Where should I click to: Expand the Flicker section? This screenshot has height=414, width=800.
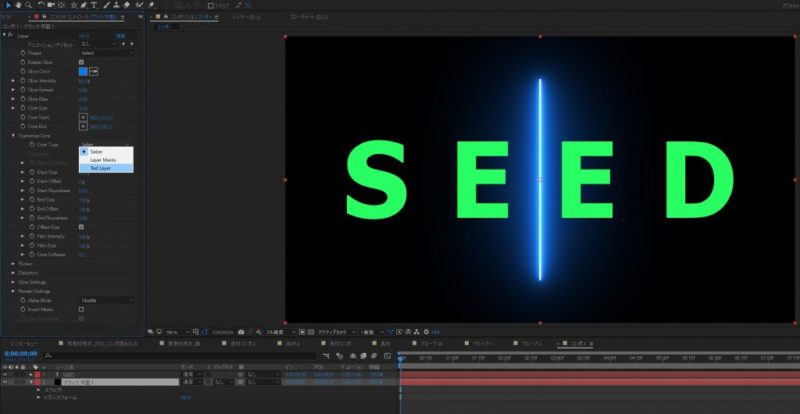(x=13, y=263)
